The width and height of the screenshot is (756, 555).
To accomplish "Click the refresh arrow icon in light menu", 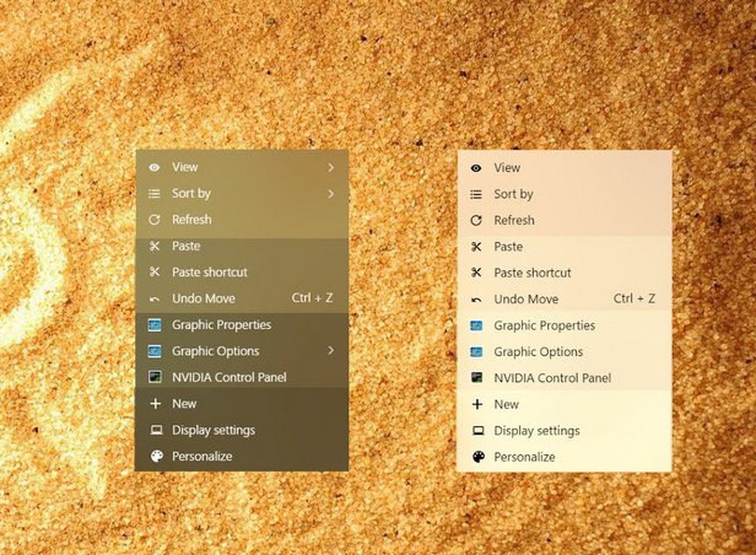I will point(476,220).
